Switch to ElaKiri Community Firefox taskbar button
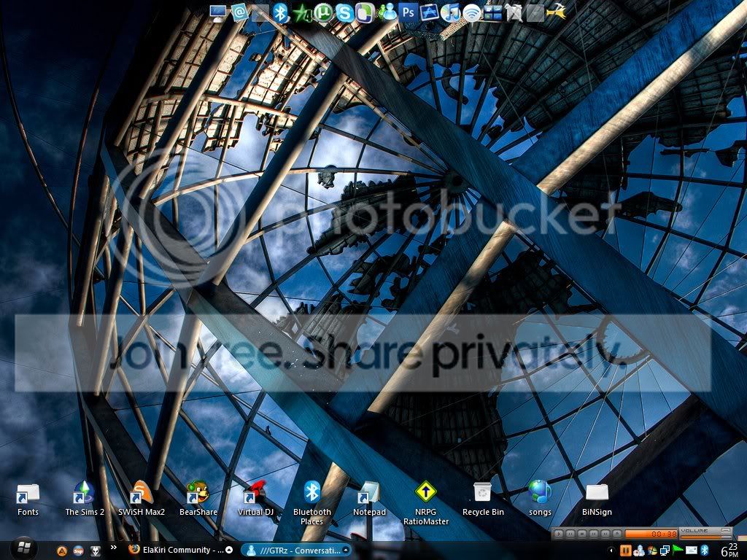This screenshot has height=560, width=747. coord(181,550)
